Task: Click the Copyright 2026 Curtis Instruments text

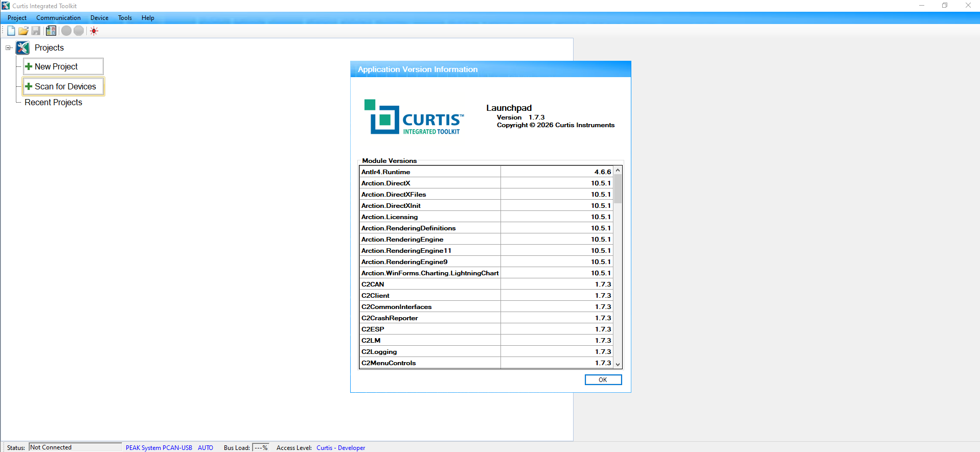Action: pos(556,125)
